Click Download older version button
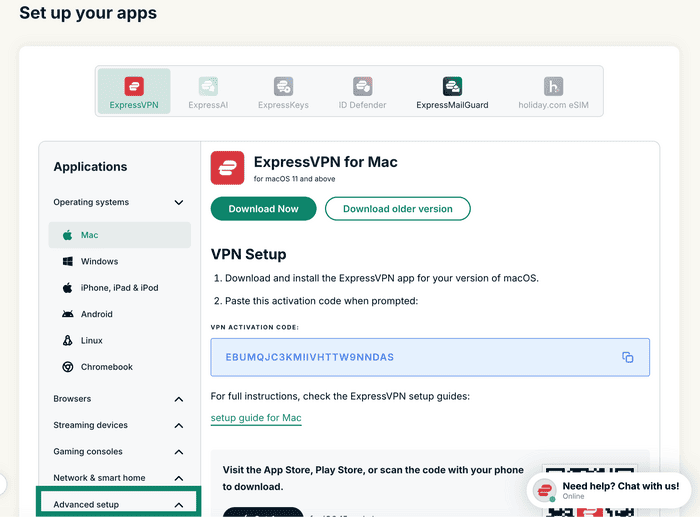This screenshot has width=700, height=517. point(398,208)
